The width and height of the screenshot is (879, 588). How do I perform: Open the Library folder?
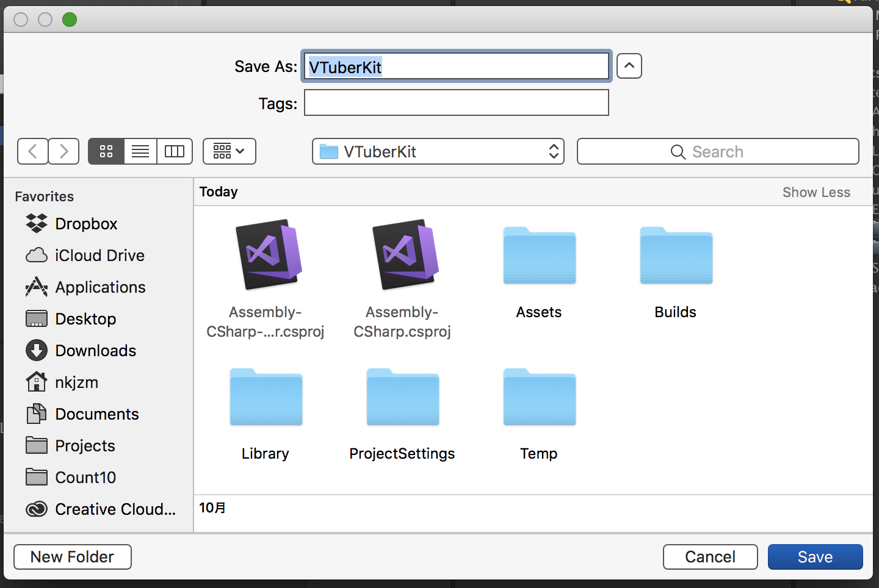pyautogui.click(x=266, y=397)
